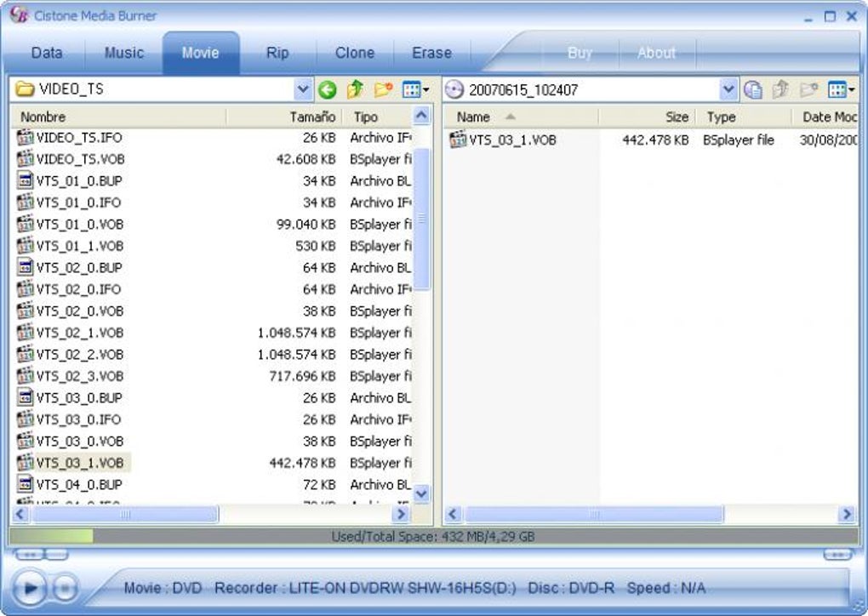Select VTS_03_1.VOB in right disc pane
The width and height of the screenshot is (868, 616).
(x=512, y=140)
